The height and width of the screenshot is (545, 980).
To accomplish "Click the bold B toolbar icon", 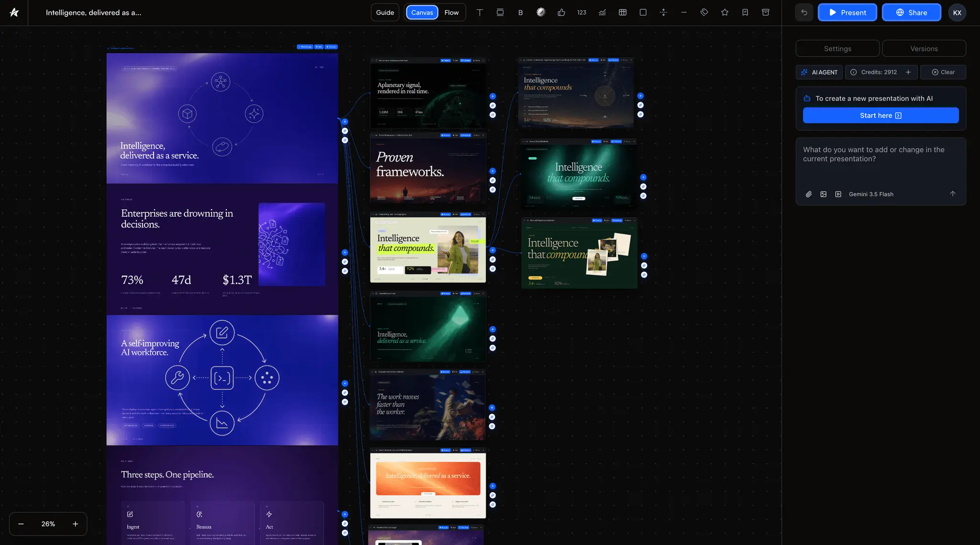I will pyautogui.click(x=520, y=12).
